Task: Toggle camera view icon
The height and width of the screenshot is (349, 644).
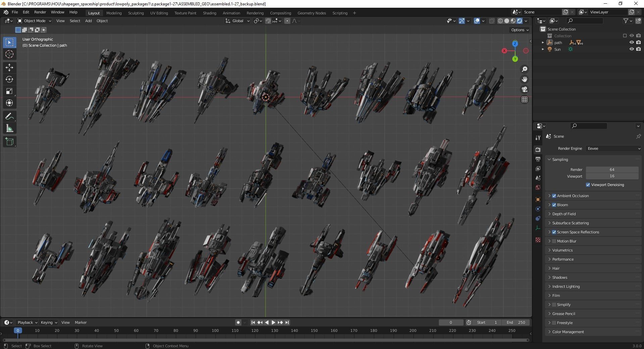Action: (x=524, y=89)
